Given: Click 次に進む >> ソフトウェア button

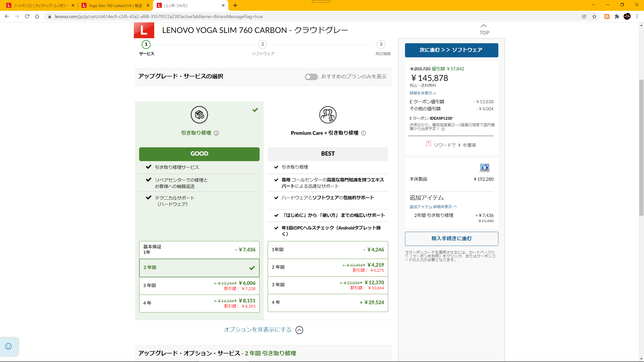Looking at the screenshot, I should click(x=451, y=50).
